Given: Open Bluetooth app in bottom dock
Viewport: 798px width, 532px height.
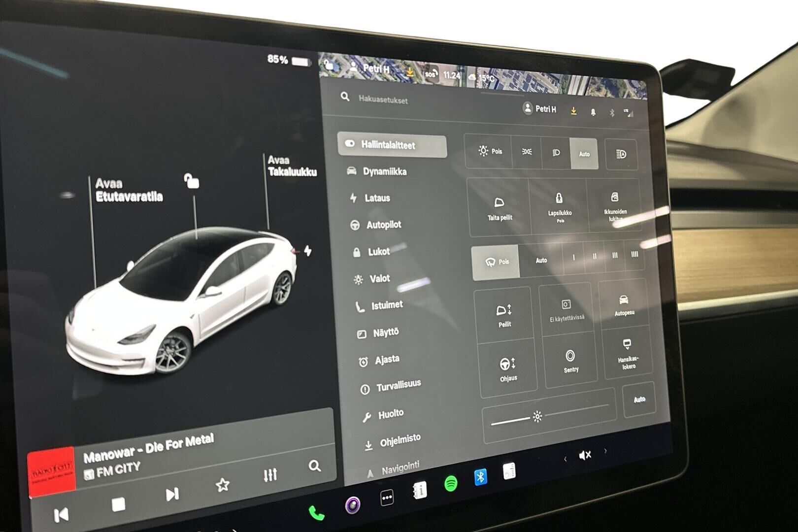Looking at the screenshot, I should [480, 477].
